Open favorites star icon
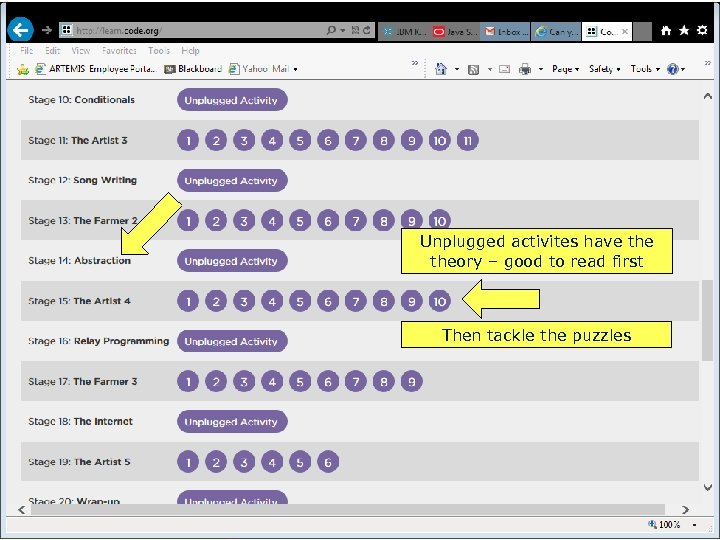 [x=684, y=30]
